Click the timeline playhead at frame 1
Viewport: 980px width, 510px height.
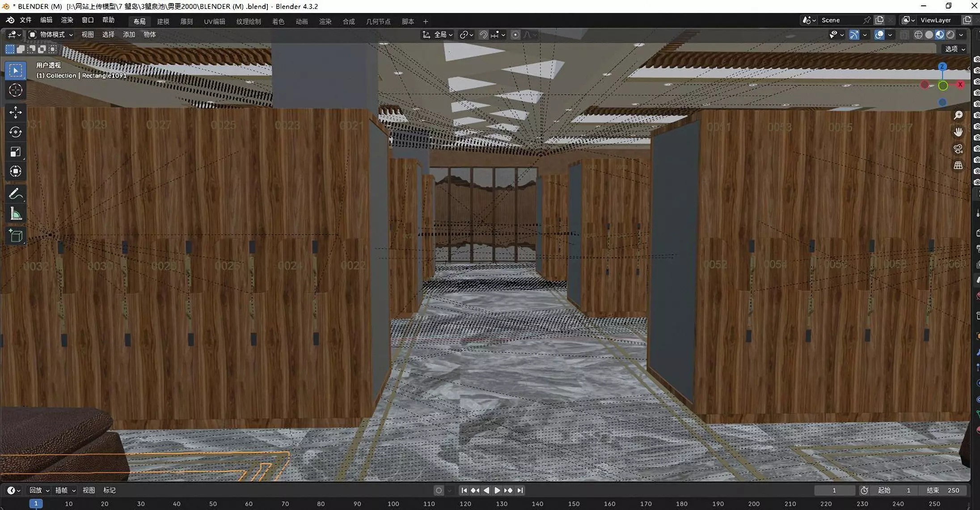(36, 504)
